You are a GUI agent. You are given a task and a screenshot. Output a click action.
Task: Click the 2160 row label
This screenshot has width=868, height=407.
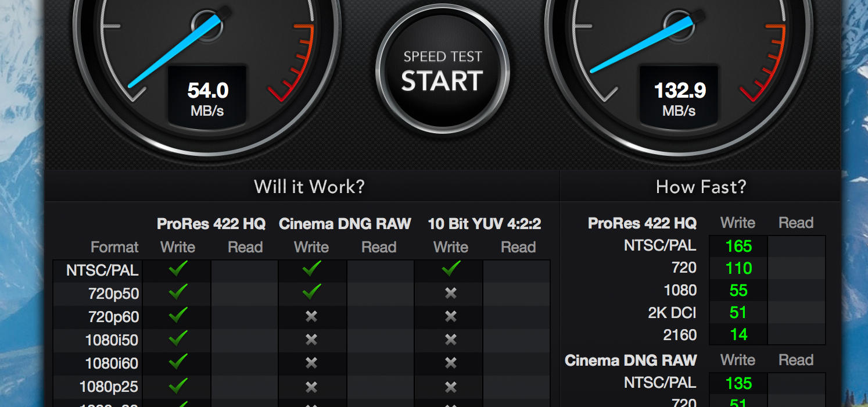[x=680, y=335]
